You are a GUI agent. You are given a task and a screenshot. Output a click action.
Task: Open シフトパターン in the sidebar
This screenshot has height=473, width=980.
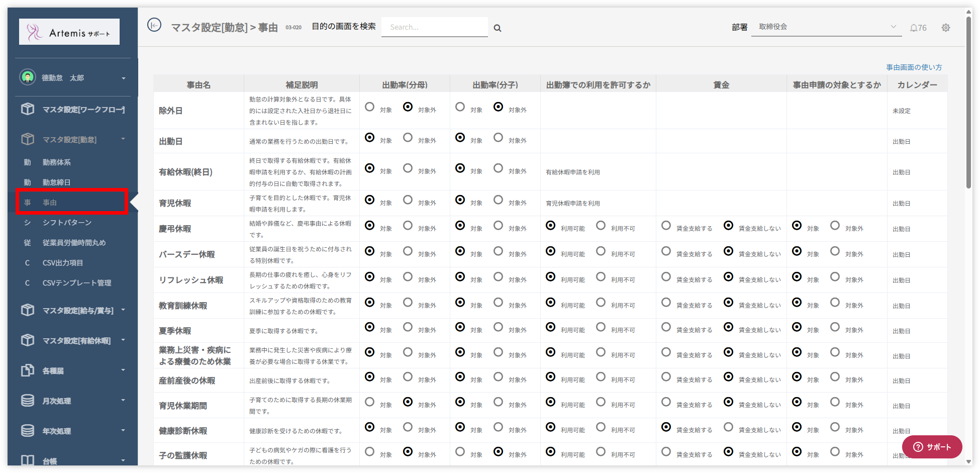67,223
